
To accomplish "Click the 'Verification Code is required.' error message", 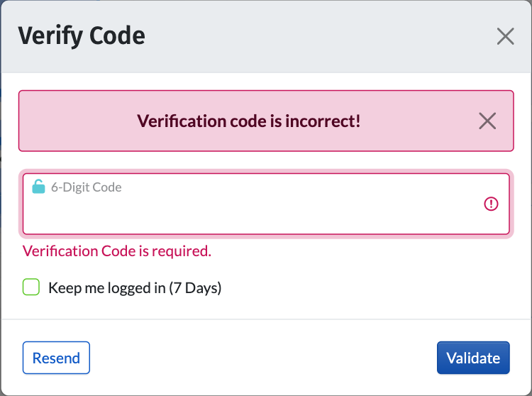I will point(117,251).
